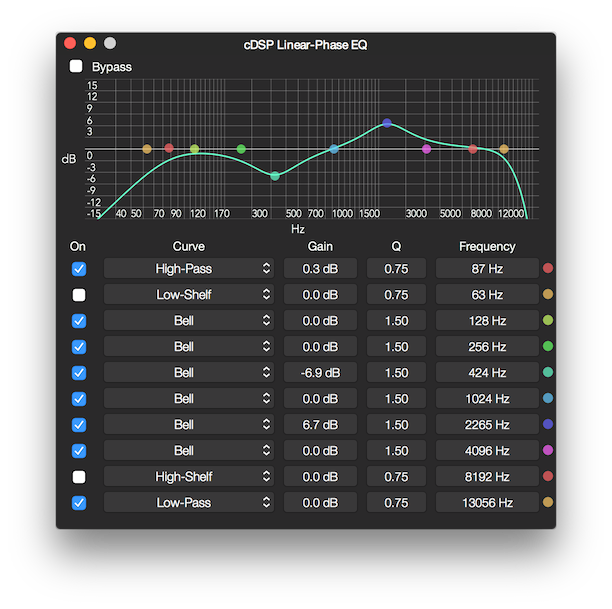Open curve dropdown for the 1024 Hz band
This screenshot has width=612, height=609.
click(x=189, y=399)
